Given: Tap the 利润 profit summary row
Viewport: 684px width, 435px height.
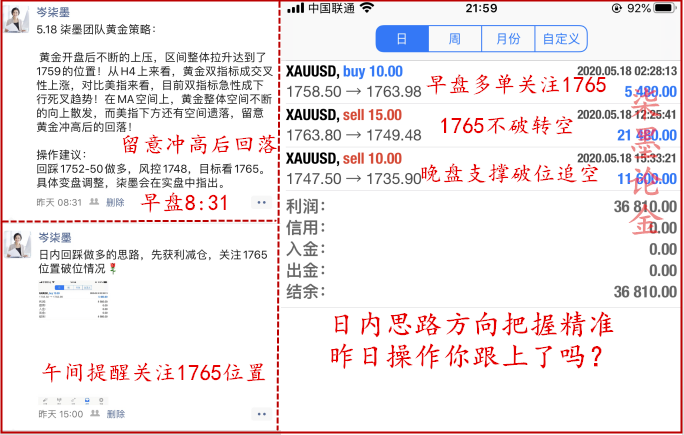Looking at the screenshot, I should tap(481, 206).
